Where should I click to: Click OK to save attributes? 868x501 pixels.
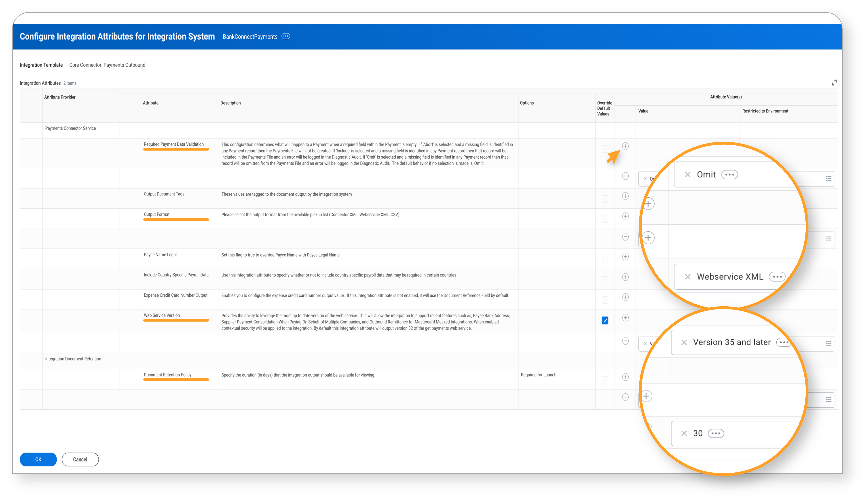38,459
